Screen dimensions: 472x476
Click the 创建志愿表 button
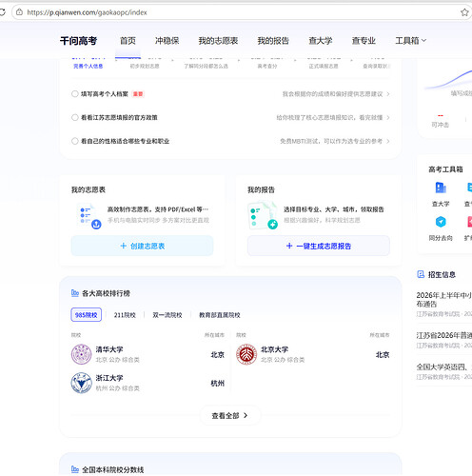[142, 246]
